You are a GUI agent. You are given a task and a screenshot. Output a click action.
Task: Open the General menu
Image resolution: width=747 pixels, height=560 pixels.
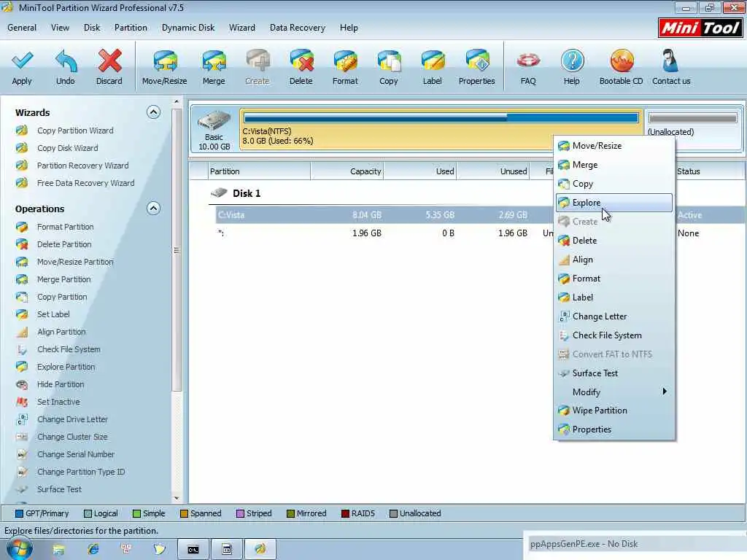pyautogui.click(x=22, y=28)
